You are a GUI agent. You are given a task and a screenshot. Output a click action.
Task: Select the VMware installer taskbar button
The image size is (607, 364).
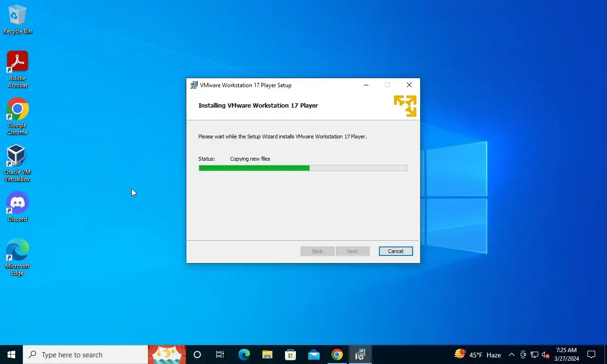click(360, 355)
